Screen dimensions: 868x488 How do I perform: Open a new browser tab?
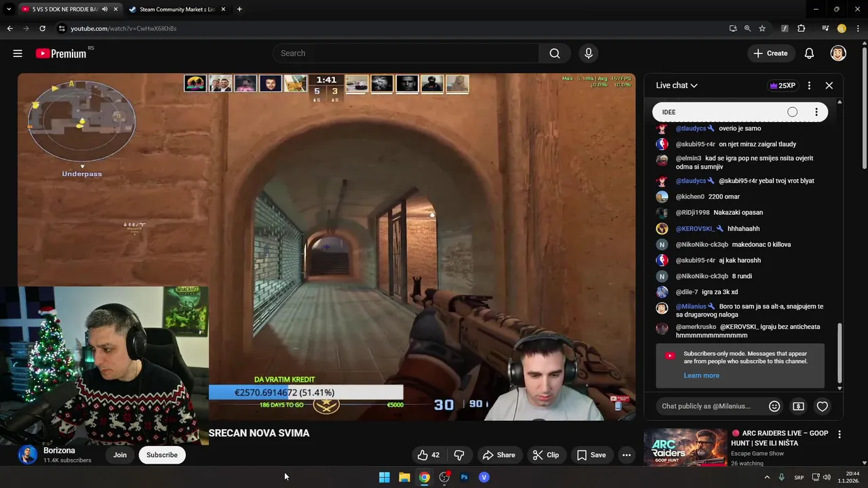239,9
